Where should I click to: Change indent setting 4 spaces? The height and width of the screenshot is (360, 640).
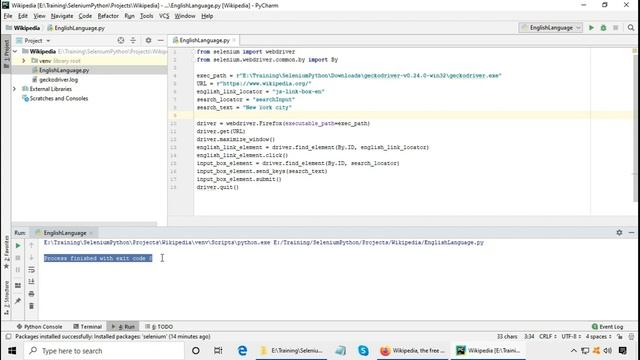pos(598,337)
